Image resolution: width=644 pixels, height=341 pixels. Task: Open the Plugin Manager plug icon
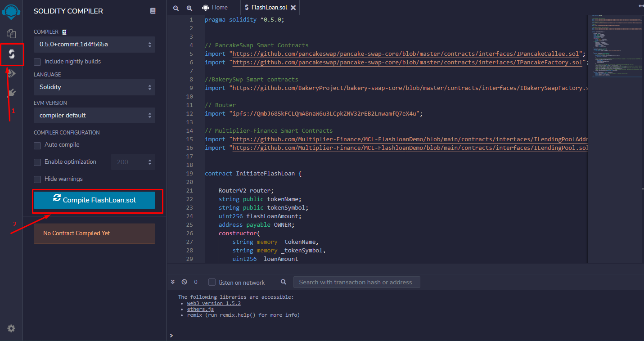[x=11, y=93]
